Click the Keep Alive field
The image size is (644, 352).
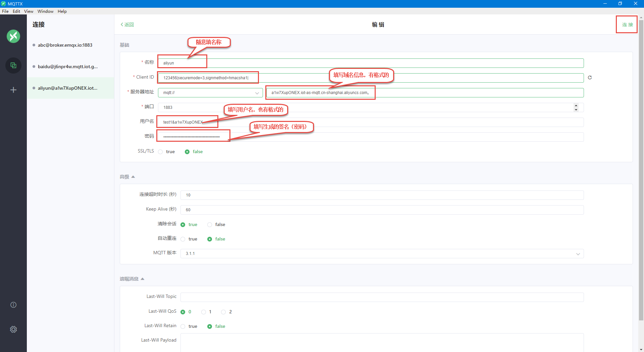click(x=382, y=210)
